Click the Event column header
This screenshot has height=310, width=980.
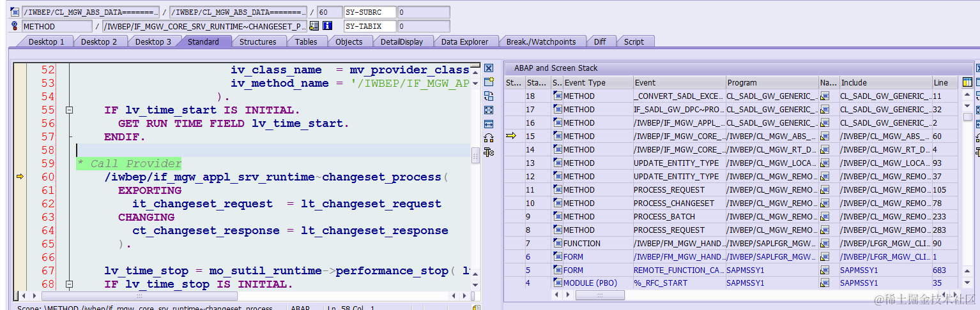pyautogui.click(x=679, y=82)
